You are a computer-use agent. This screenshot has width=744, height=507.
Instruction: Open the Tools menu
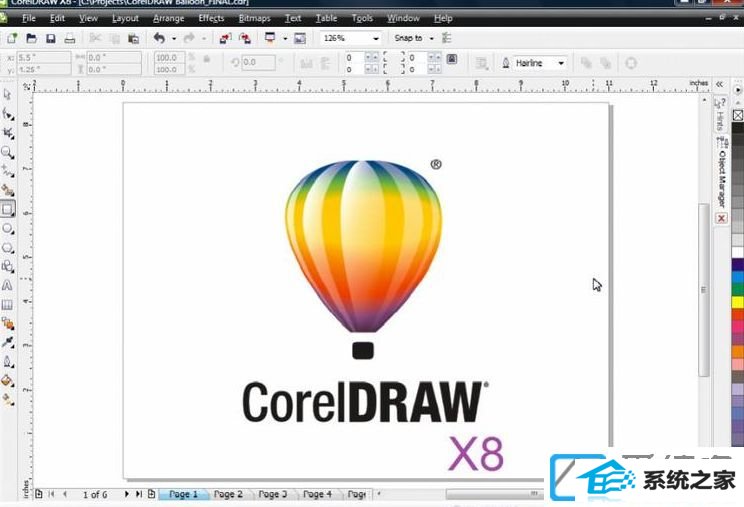362,18
